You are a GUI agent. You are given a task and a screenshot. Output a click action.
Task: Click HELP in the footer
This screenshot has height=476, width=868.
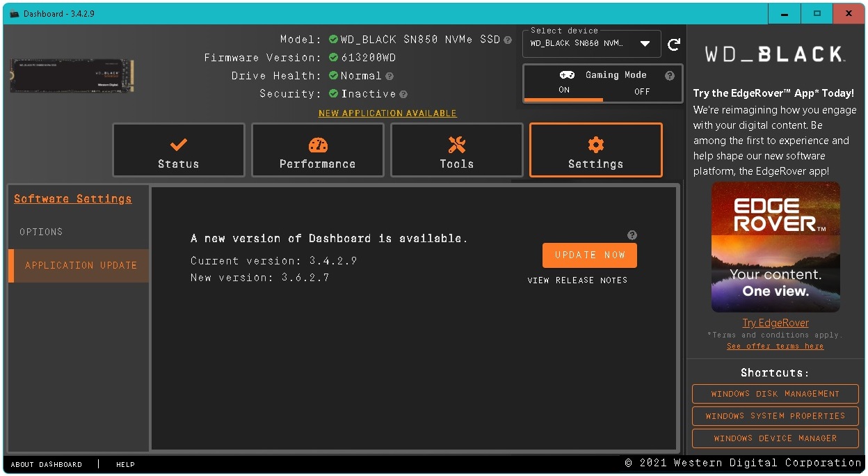(126, 464)
